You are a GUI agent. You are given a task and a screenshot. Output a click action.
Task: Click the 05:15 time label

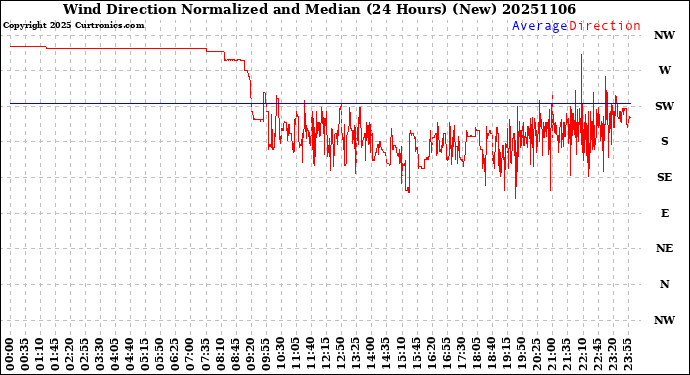145,355
